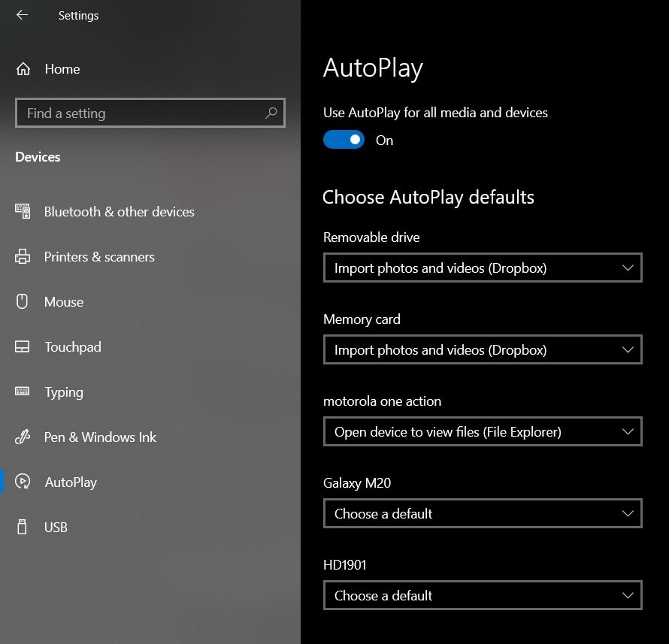Click the Typing keyboard icon
The height and width of the screenshot is (644, 669).
23,392
